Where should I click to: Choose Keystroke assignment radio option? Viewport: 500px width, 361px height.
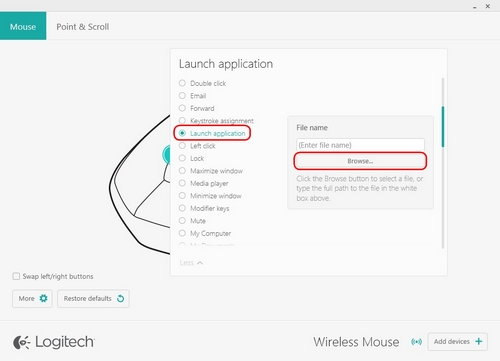click(x=182, y=120)
